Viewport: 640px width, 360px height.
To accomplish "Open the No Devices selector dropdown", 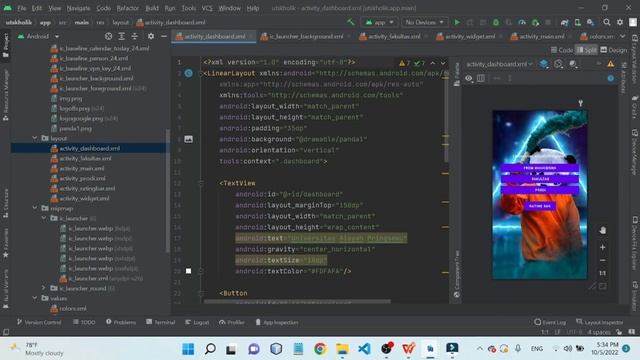I will [424, 22].
